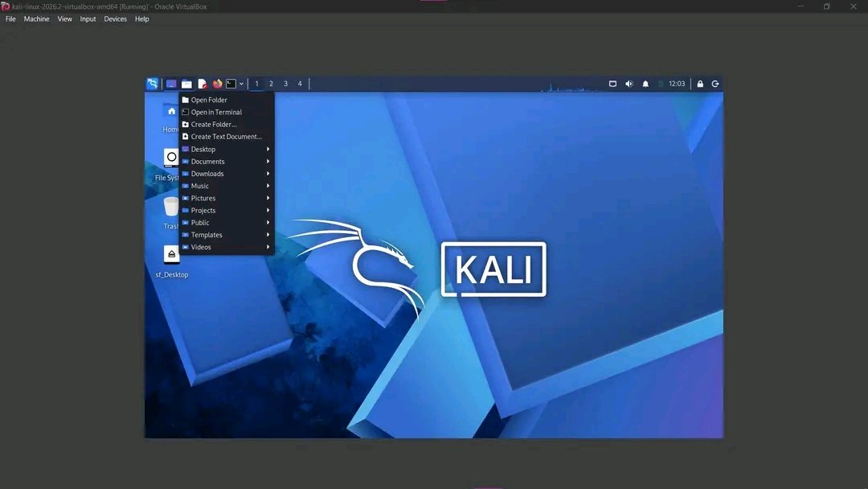Expand the Projects submenu arrow
Screen dimensions: 868x489
pos(268,210)
